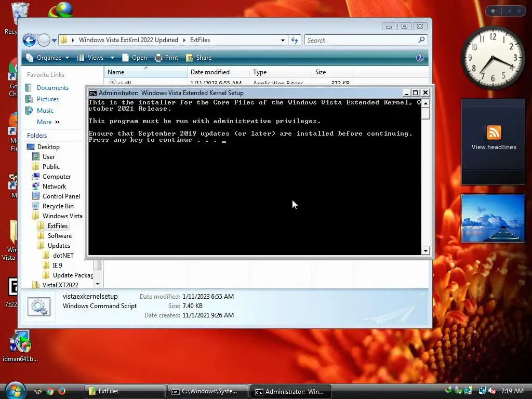Sort files by Size column
Viewport: 532px width, 399px height.
click(332, 72)
